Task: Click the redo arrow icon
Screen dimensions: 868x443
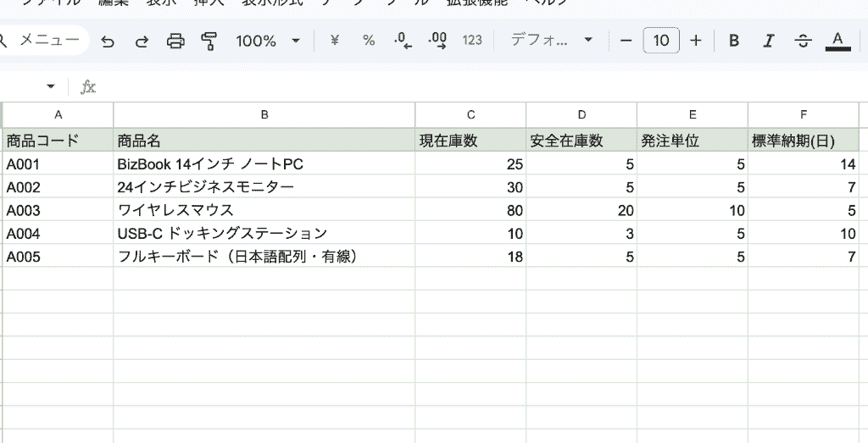Action: 142,41
